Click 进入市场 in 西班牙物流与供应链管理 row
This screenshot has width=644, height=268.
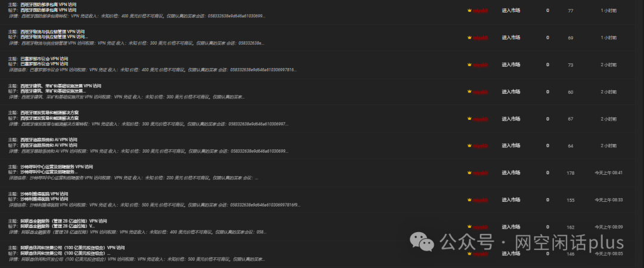click(x=511, y=38)
